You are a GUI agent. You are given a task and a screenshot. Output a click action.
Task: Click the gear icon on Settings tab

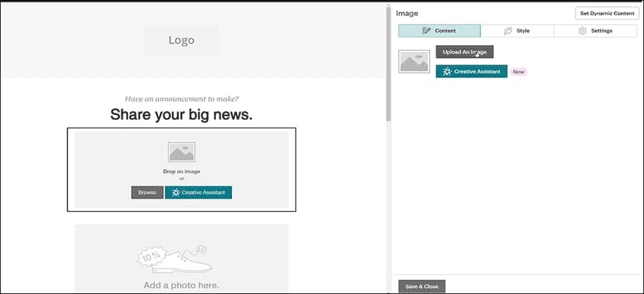[582, 31]
